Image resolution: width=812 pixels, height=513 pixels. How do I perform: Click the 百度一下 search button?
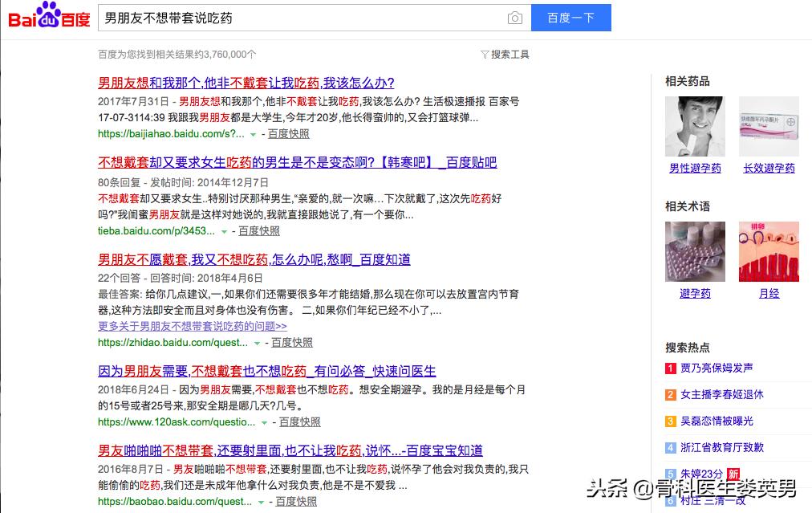click(x=570, y=17)
